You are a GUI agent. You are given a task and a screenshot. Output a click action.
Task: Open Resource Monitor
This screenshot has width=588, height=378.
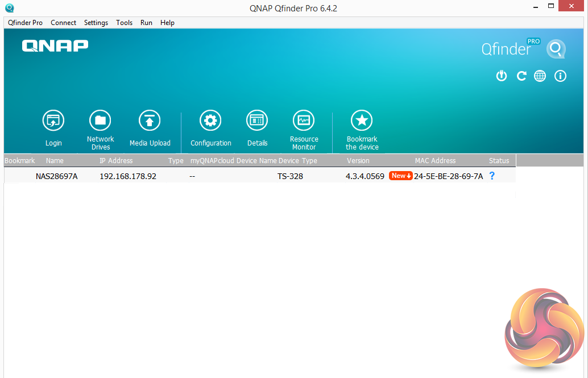pos(304,121)
